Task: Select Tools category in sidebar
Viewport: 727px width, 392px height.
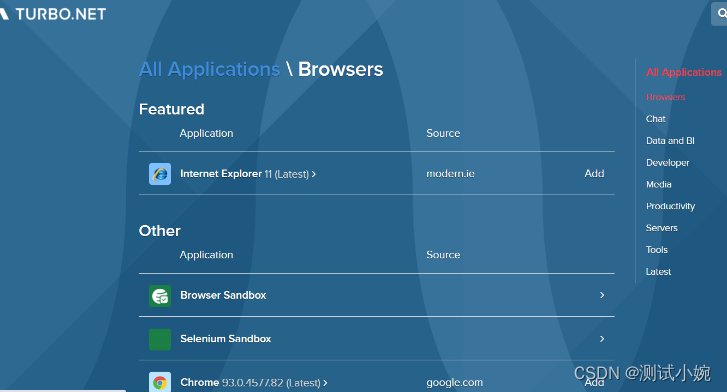Action: [x=657, y=250]
